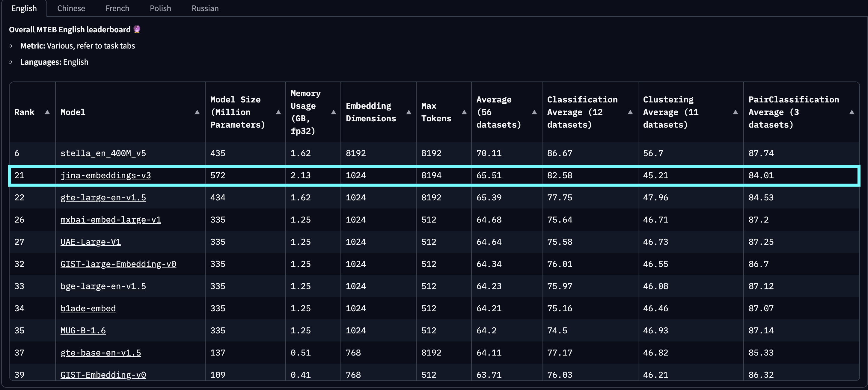This screenshot has height=390, width=868.
Task: Follow the bge-large-en-v1.5 link
Action: coord(103,286)
